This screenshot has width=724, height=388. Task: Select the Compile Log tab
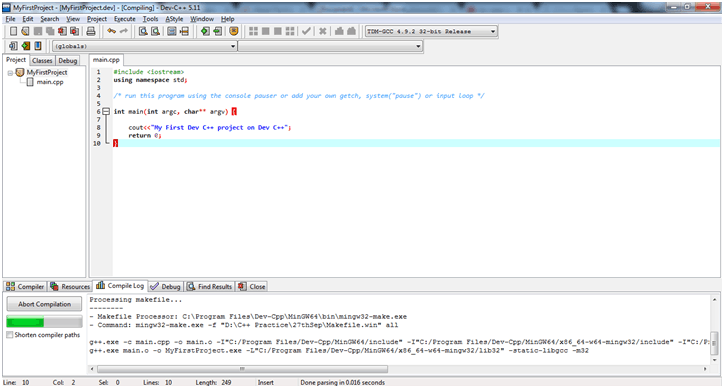pos(120,285)
